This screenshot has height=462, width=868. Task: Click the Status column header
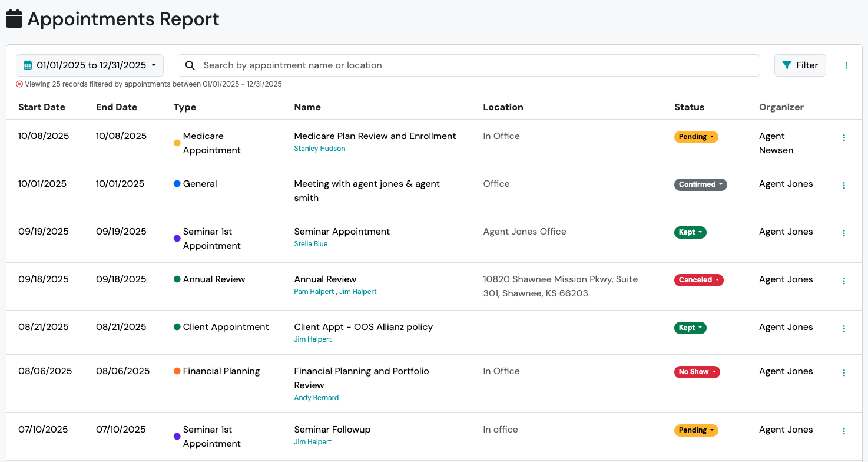pos(689,107)
